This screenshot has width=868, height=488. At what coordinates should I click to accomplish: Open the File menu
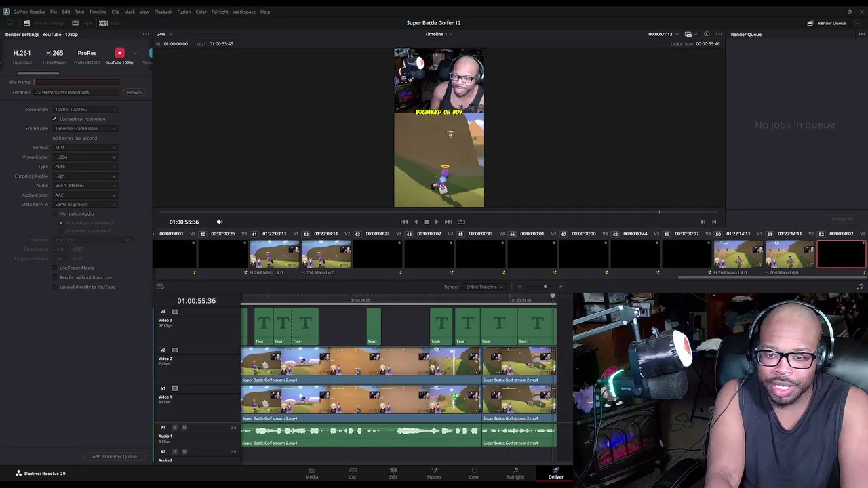click(54, 12)
